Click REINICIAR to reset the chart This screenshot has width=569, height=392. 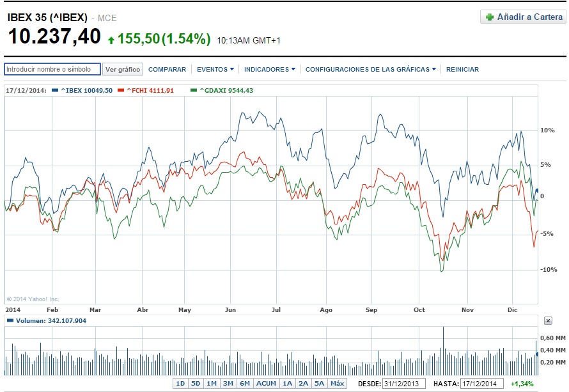pyautogui.click(x=462, y=69)
